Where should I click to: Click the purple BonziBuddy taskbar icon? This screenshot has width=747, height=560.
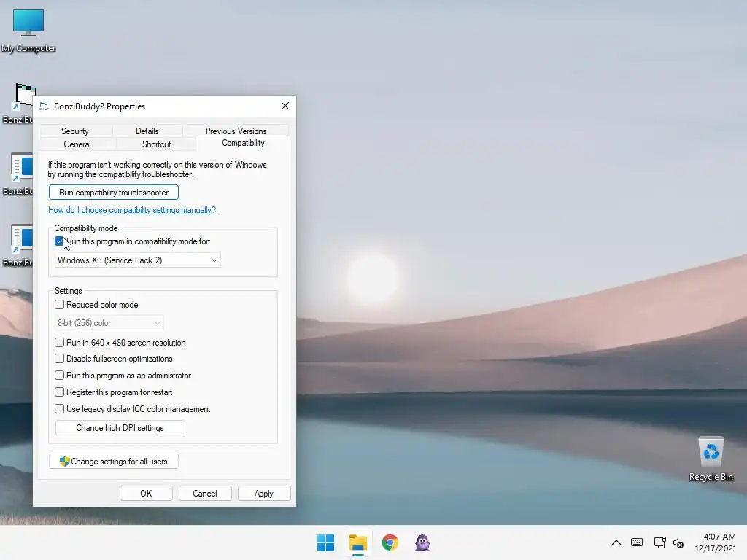(422, 542)
